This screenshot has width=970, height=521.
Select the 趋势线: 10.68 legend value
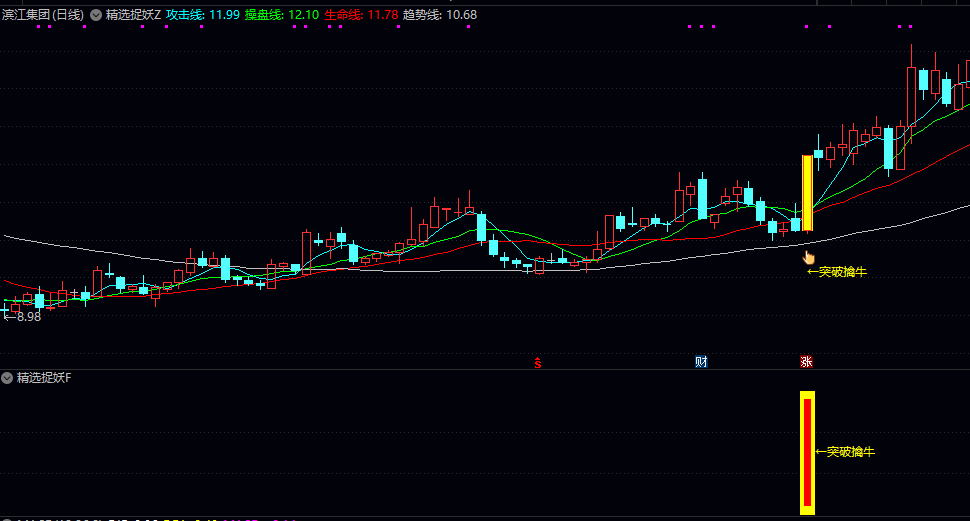[440, 15]
